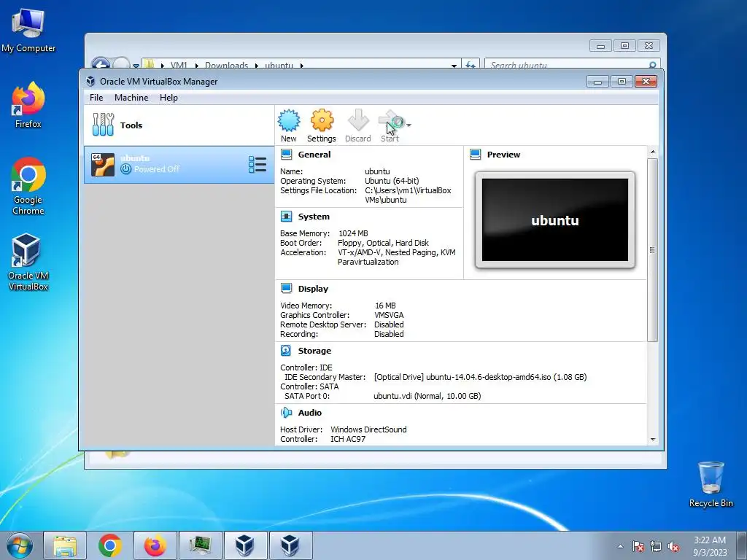Click the details pane scroll down arrow

coord(653,440)
